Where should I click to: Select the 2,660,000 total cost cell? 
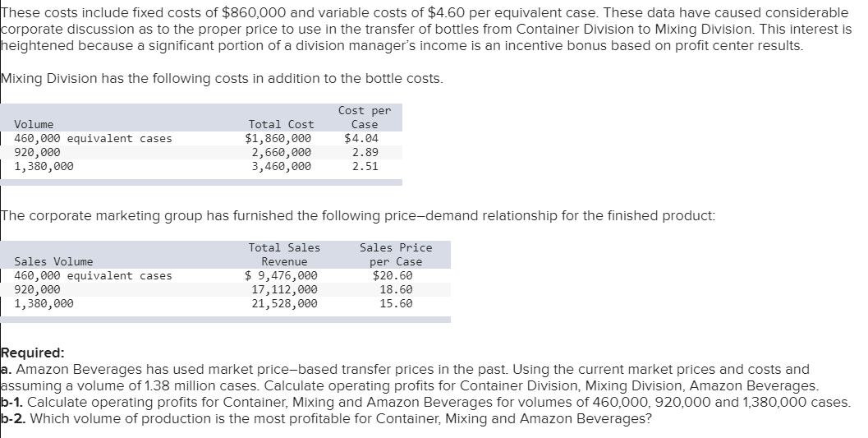[x=281, y=152]
